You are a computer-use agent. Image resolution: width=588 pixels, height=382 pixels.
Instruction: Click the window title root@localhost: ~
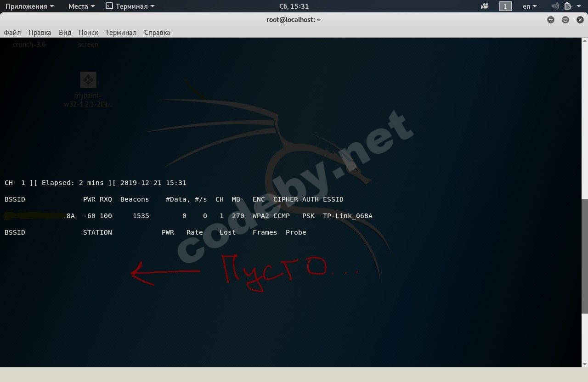(x=294, y=20)
